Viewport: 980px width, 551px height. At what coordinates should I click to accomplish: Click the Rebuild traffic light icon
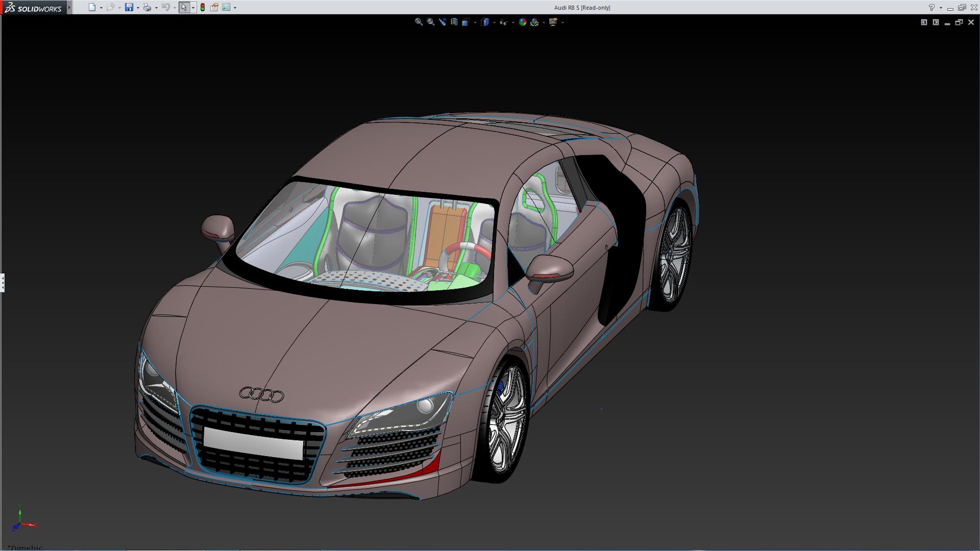coord(203,7)
